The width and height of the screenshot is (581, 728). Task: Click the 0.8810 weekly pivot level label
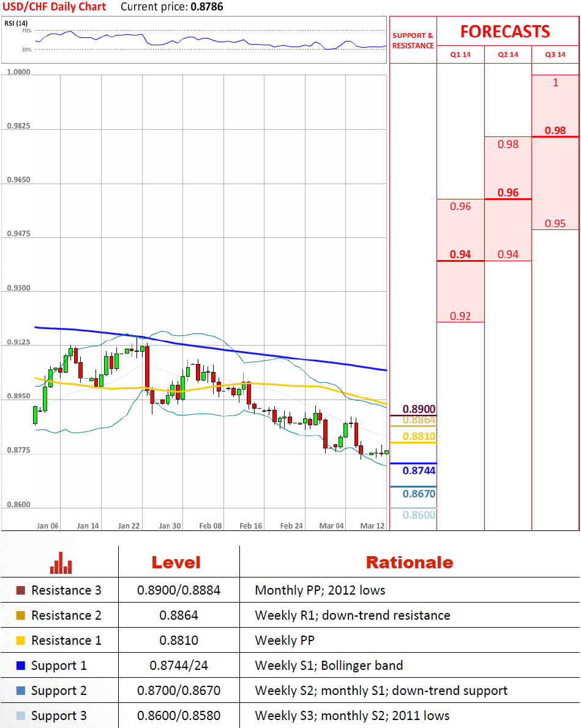(x=419, y=436)
